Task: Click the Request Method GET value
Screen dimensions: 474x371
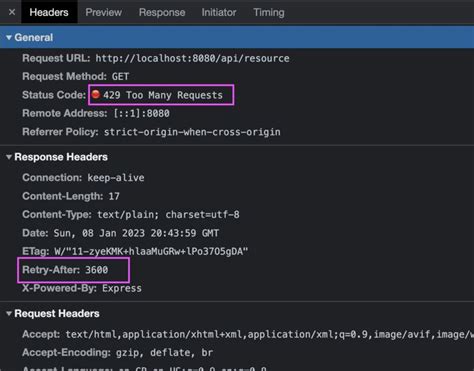Action: pyautogui.click(x=120, y=76)
